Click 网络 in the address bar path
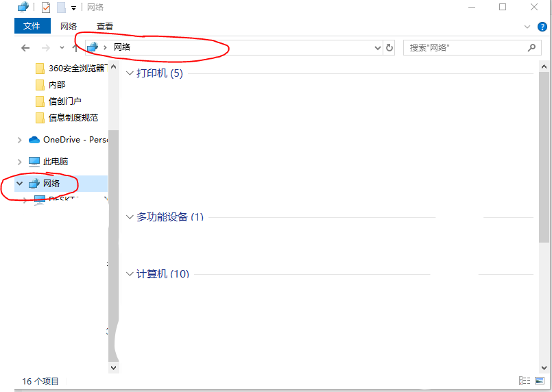 tap(122, 47)
